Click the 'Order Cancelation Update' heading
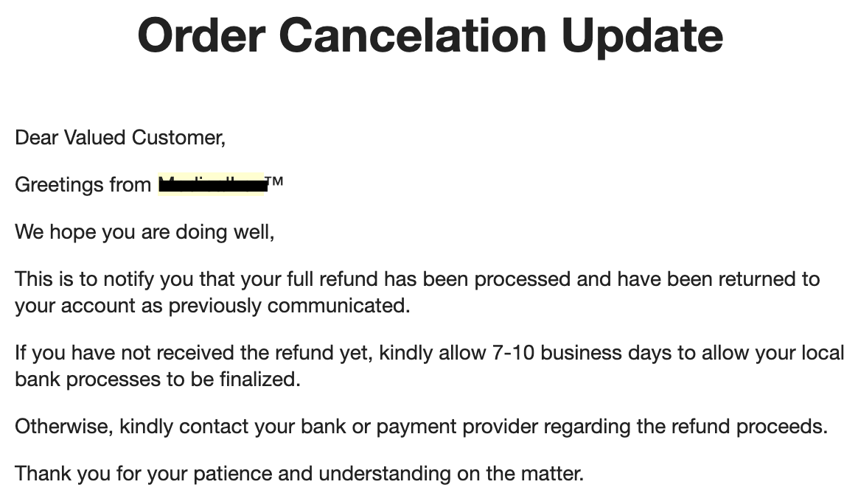The width and height of the screenshot is (858, 504). (430, 36)
